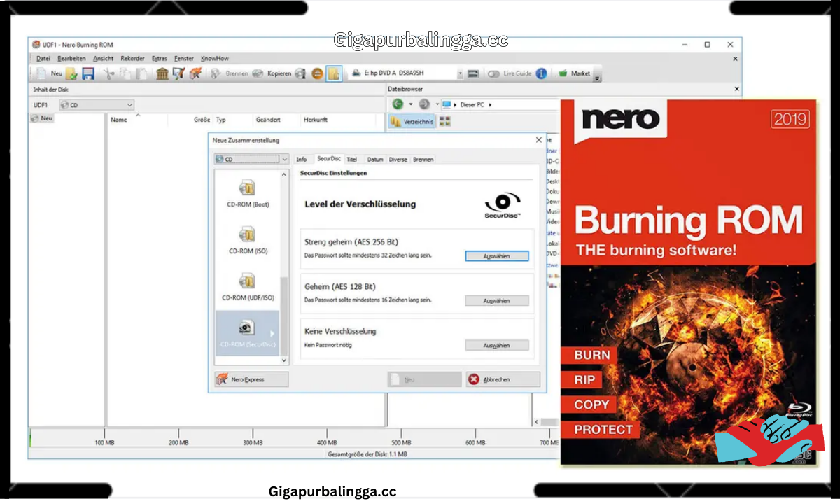840x504 pixels.
Task: Open the Extras menu
Action: [x=160, y=59]
